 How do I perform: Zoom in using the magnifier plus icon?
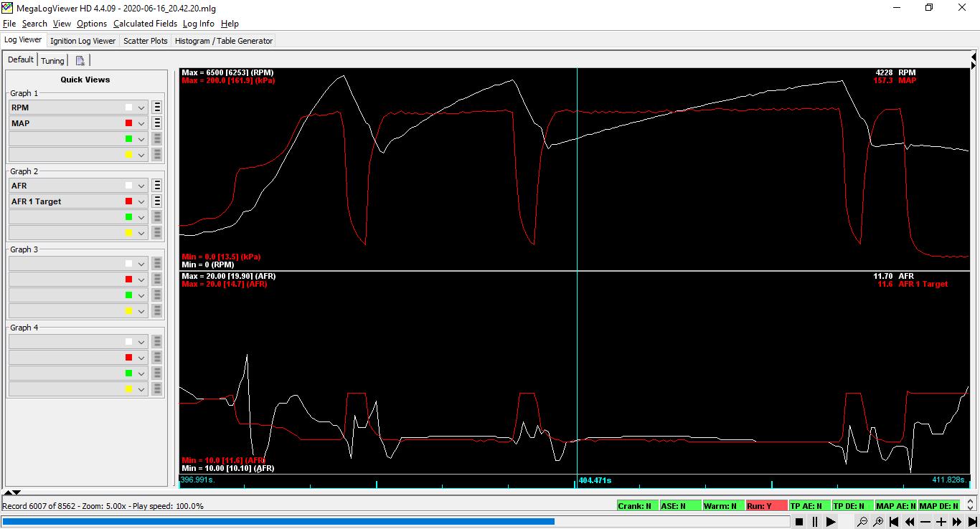[x=878, y=522]
